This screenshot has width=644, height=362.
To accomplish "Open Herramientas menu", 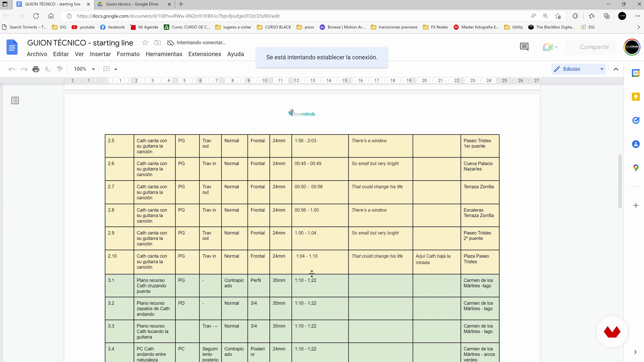I will point(164,54).
